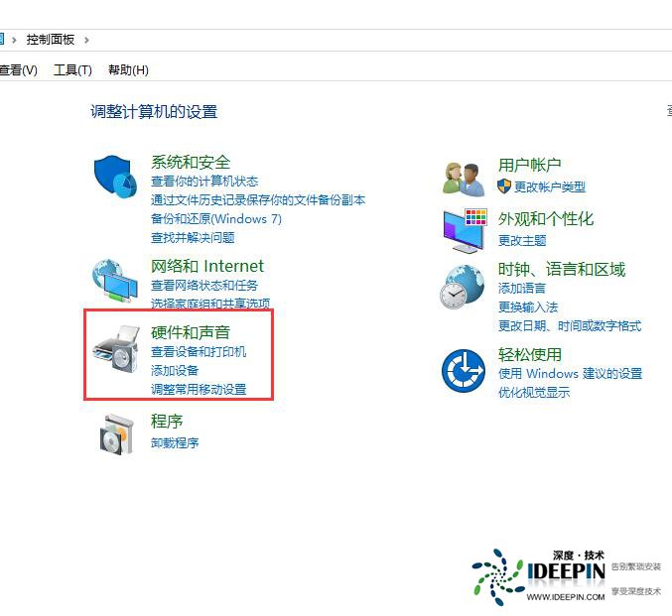Open the 硬件和声音 printer icon

[x=116, y=349]
